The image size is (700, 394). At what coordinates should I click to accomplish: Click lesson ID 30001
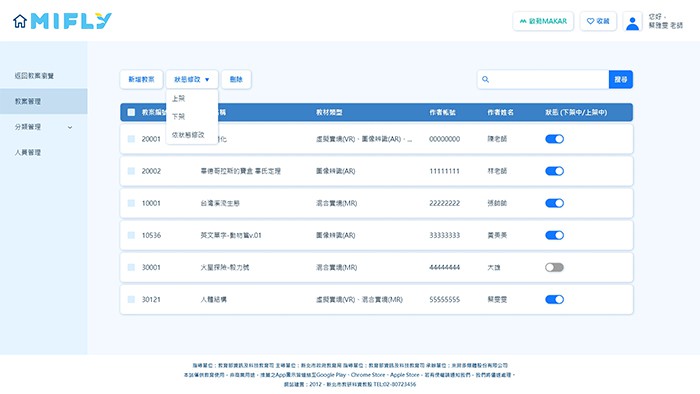pos(151,267)
